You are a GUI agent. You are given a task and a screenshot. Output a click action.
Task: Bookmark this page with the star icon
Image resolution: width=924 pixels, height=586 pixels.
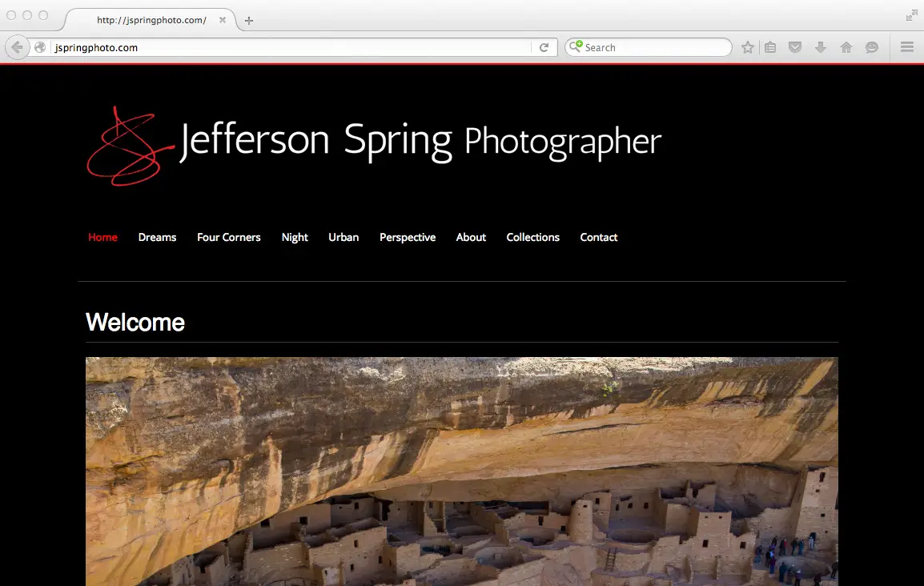point(748,48)
